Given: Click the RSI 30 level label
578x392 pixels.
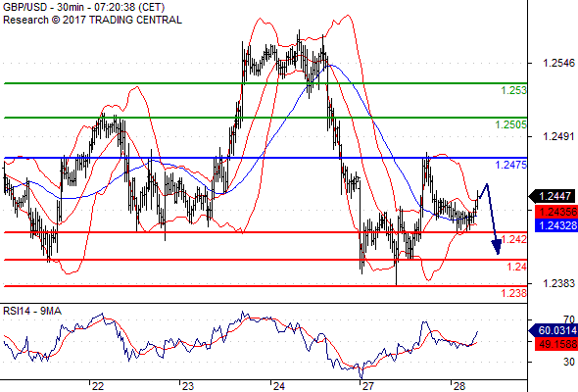Looking at the screenshot, I should (x=569, y=362).
